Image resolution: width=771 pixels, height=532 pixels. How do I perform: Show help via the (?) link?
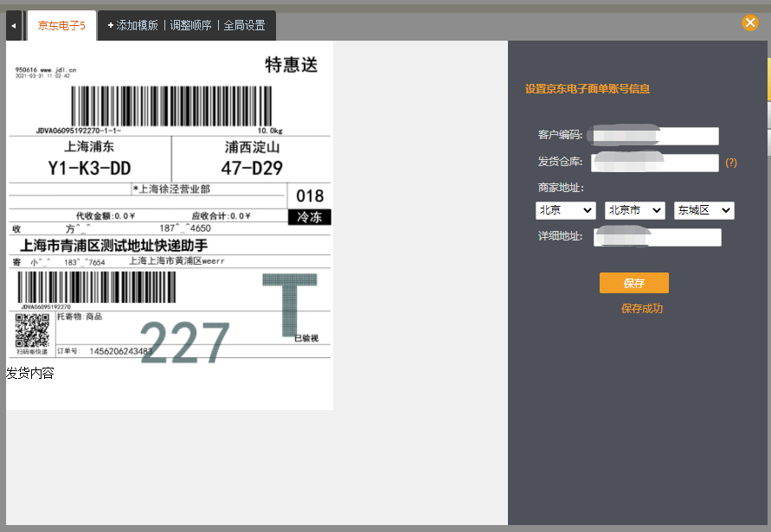731,163
